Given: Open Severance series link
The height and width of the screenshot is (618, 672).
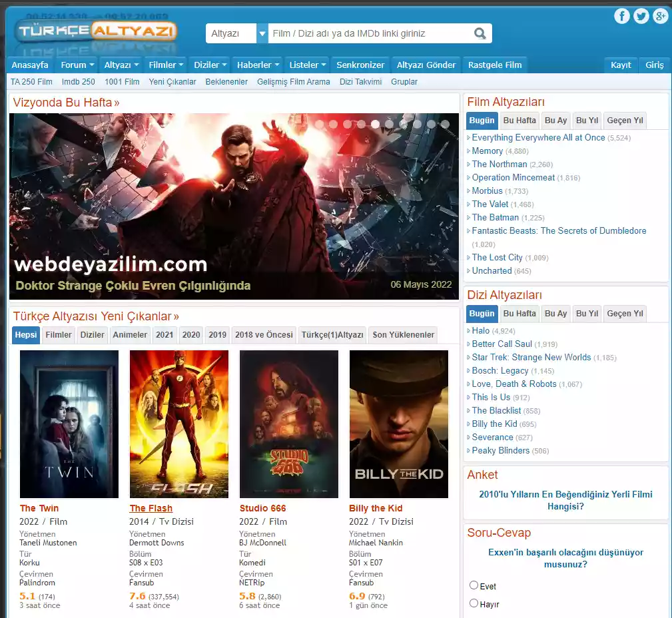Looking at the screenshot, I should [492, 437].
